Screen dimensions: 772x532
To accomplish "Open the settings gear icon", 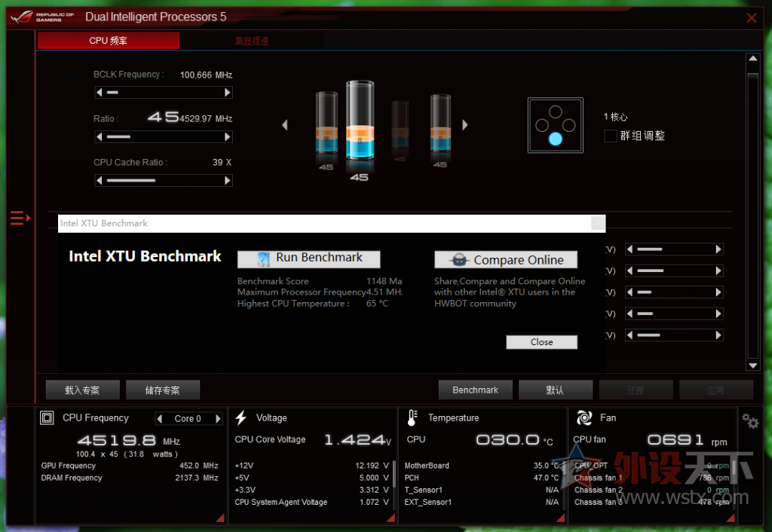I will pos(750,420).
